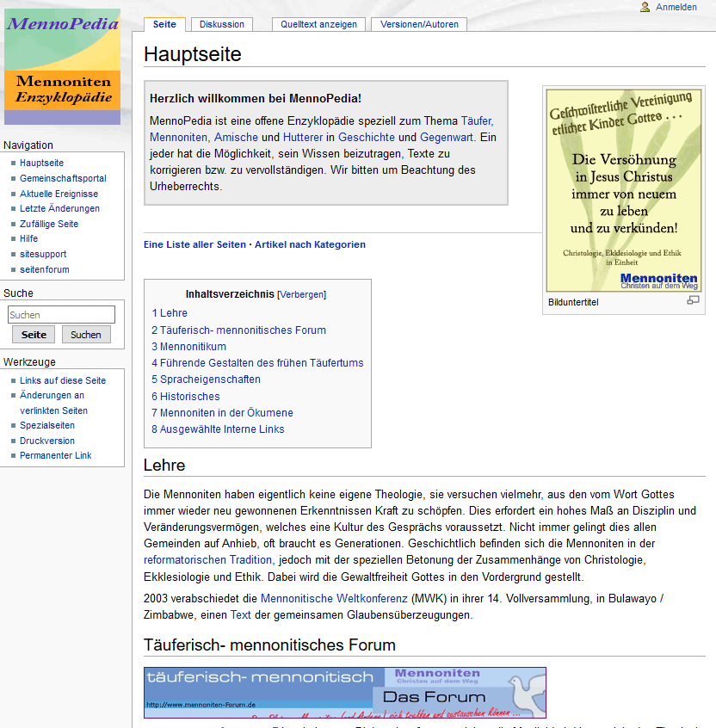Jump to 7 Mennoniten in der Ökumene

(222, 413)
